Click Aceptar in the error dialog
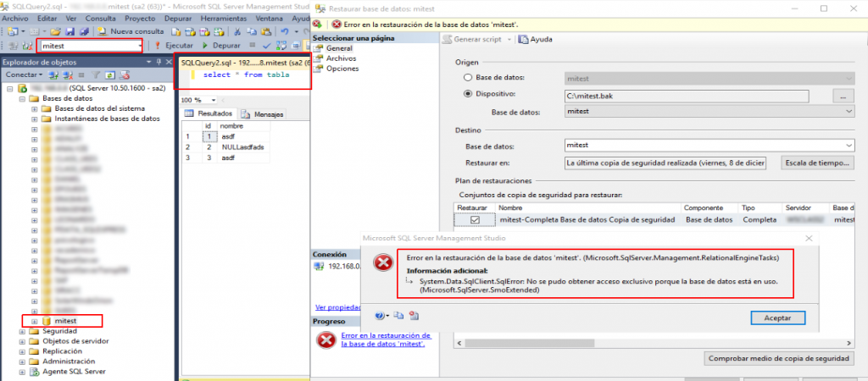The width and height of the screenshot is (868, 381). (778, 318)
